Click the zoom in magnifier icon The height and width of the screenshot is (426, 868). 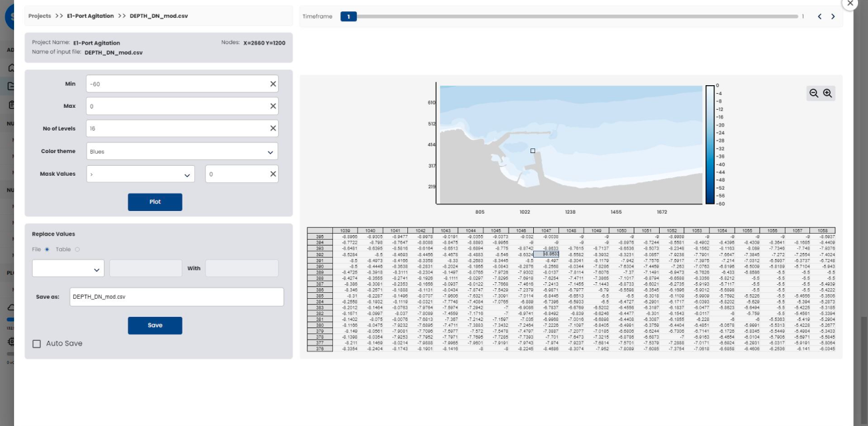coord(827,94)
